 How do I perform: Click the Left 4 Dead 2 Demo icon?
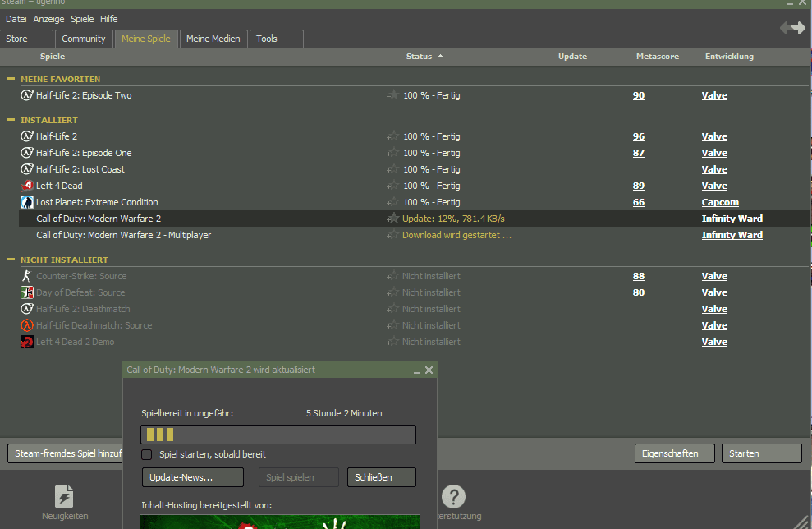tap(27, 342)
